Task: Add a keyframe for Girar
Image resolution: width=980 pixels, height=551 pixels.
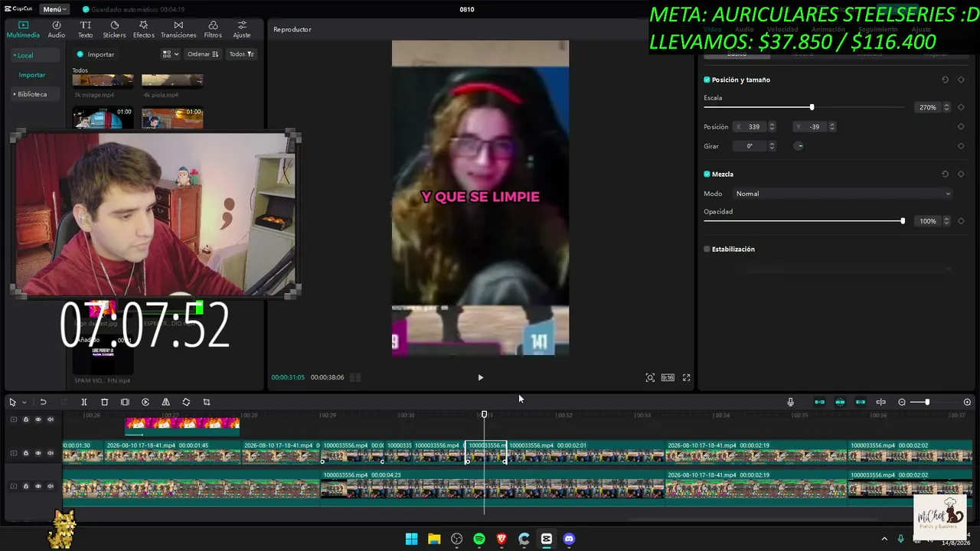Action: coord(961,146)
